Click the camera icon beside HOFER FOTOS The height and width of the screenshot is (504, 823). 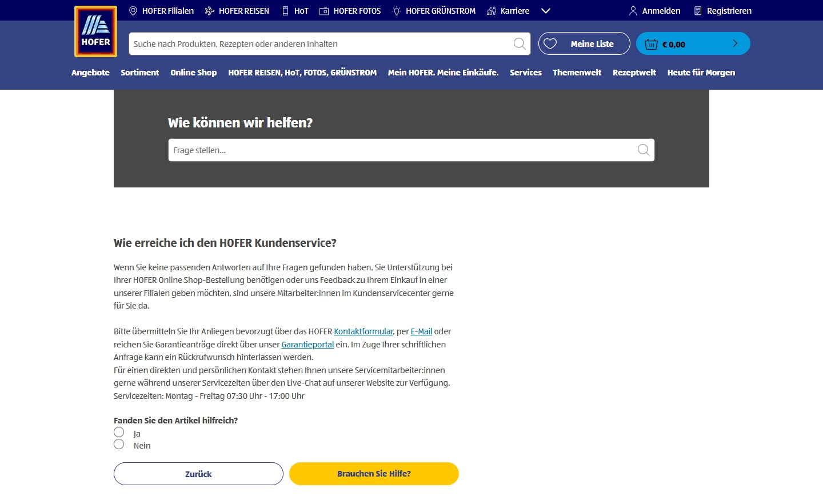(324, 11)
